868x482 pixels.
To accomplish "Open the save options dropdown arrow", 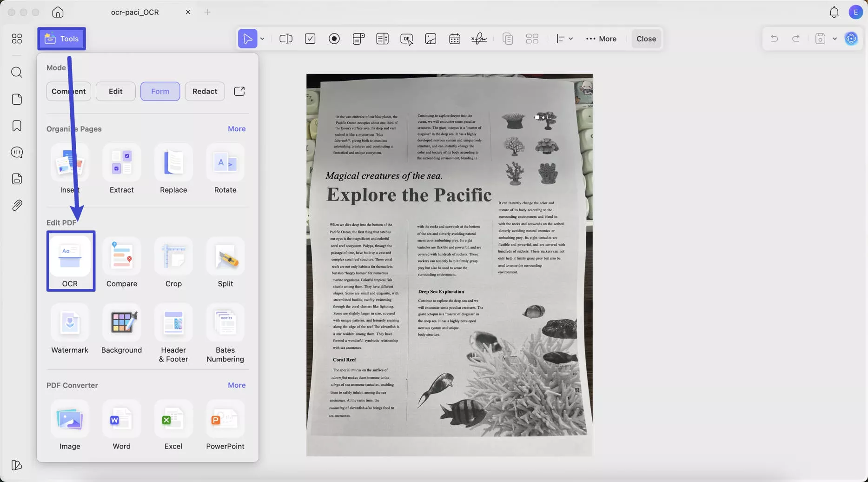I will [835, 39].
